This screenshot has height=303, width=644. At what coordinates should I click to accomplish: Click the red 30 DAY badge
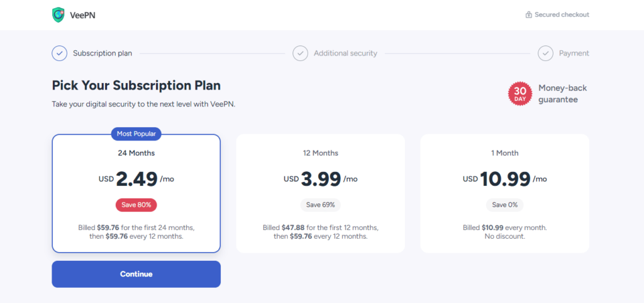click(x=520, y=94)
